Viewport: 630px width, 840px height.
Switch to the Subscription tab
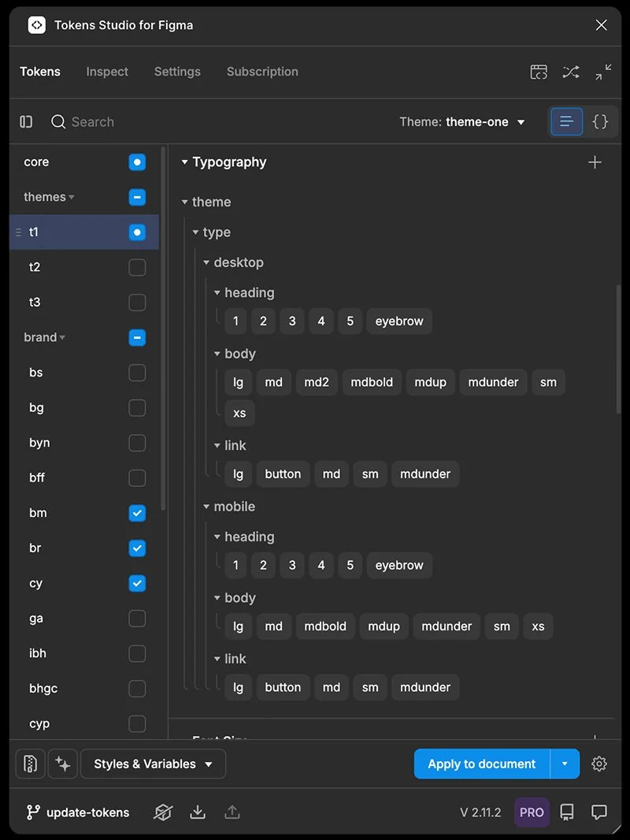pyautogui.click(x=262, y=72)
